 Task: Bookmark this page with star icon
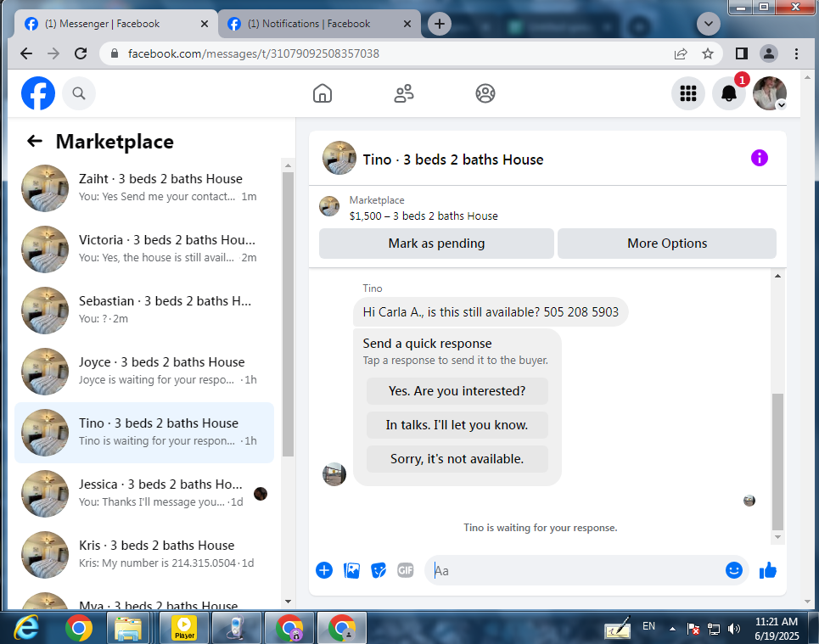click(707, 53)
